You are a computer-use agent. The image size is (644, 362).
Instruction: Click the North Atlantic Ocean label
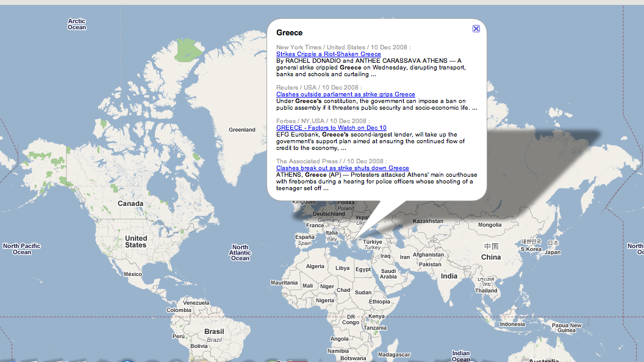240,253
